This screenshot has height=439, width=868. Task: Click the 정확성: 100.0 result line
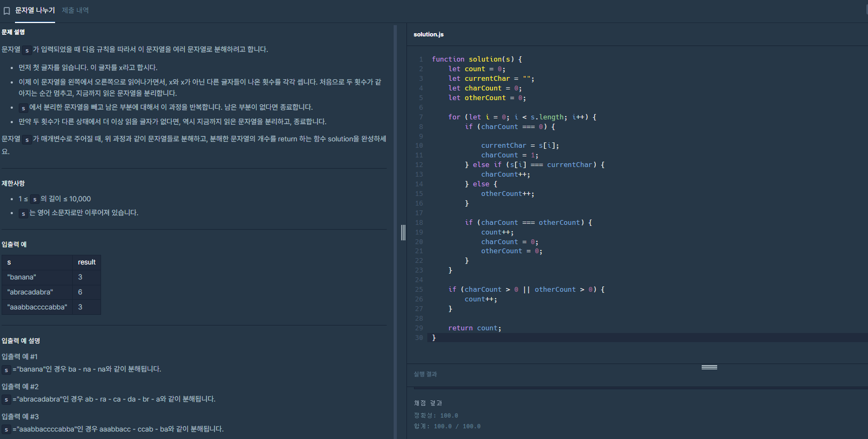tap(436, 415)
